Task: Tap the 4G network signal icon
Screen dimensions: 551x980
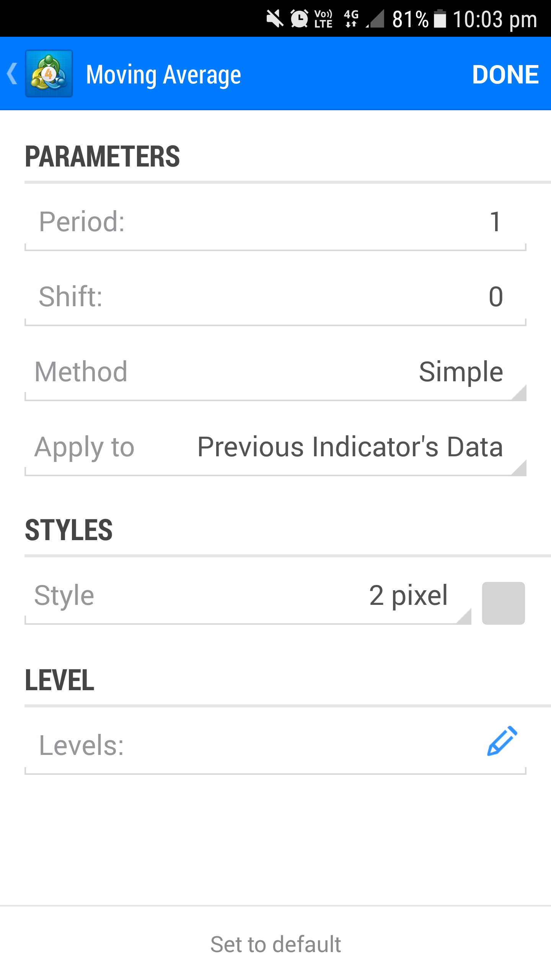Action: click(x=351, y=18)
